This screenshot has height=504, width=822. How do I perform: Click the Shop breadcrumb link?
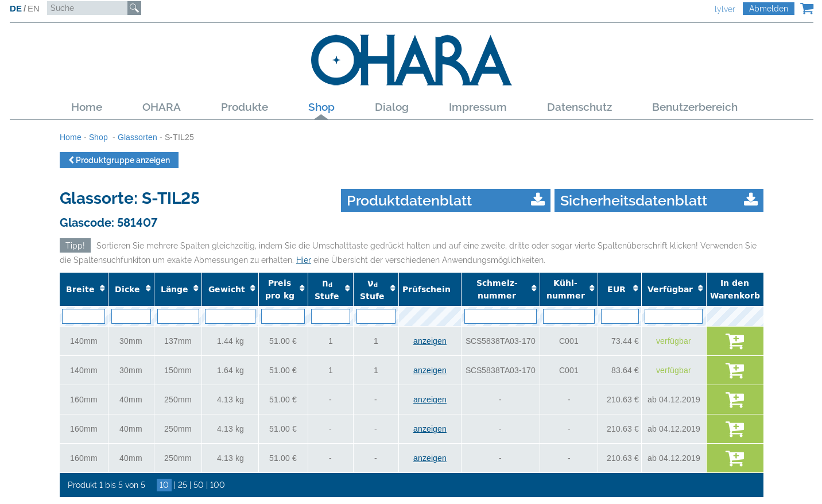click(98, 137)
